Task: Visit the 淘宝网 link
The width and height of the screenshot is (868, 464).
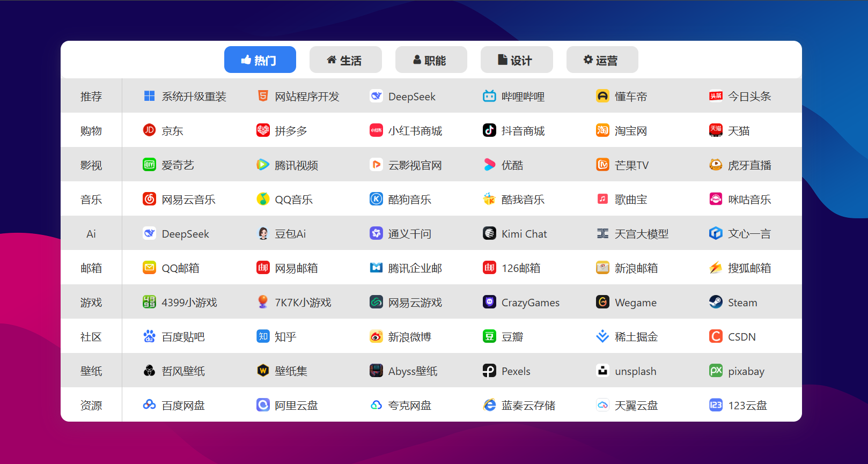Action: (x=630, y=131)
